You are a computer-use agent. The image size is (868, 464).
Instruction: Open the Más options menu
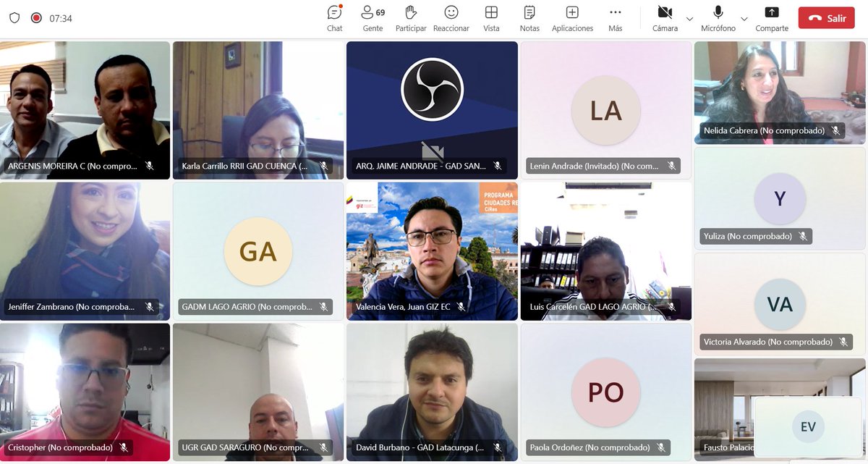click(x=616, y=18)
